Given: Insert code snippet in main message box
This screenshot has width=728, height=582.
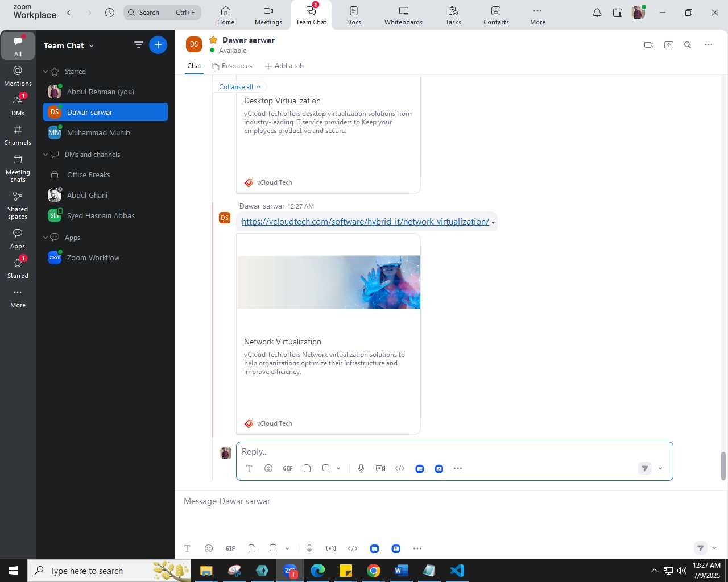Looking at the screenshot, I should coord(353,548).
